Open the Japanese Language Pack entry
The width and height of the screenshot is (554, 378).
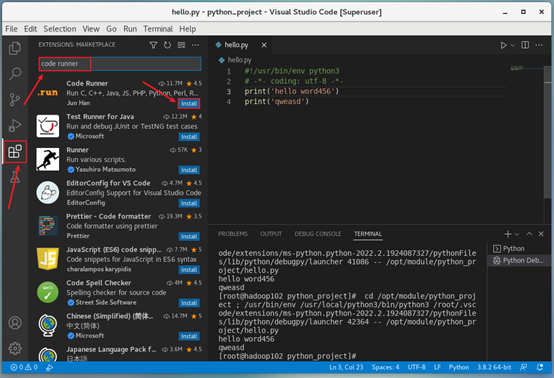point(119,353)
